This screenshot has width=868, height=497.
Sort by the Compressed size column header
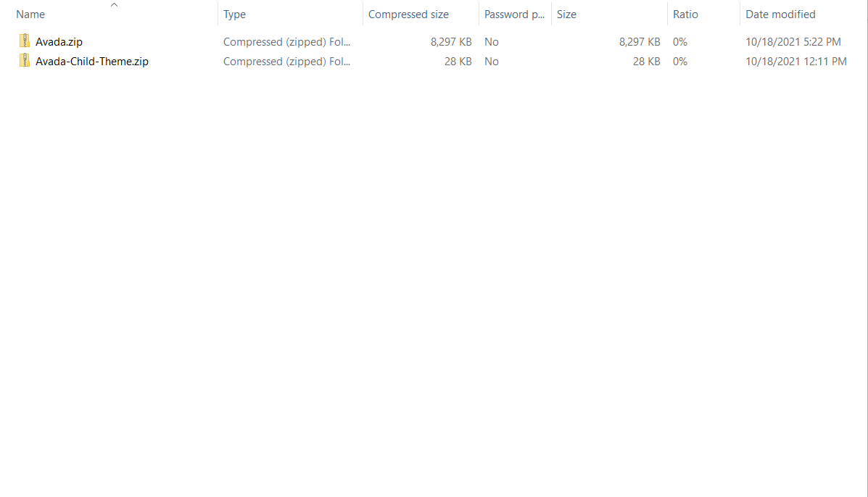point(408,14)
